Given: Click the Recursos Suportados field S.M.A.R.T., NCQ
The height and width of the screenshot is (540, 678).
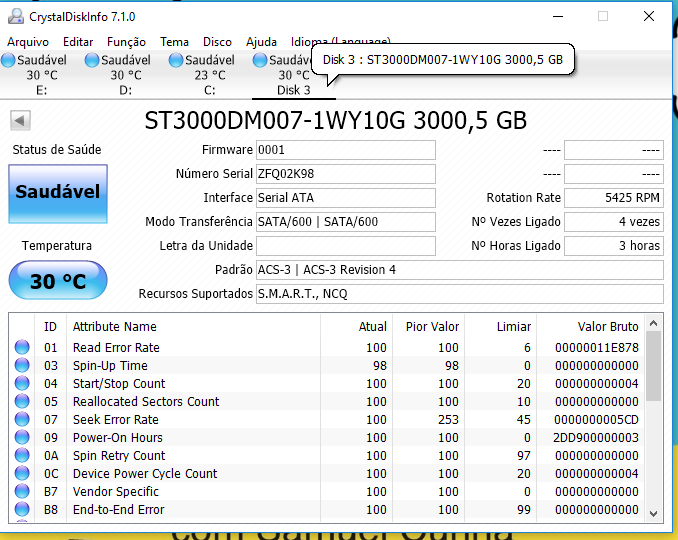Looking at the screenshot, I should [x=460, y=294].
